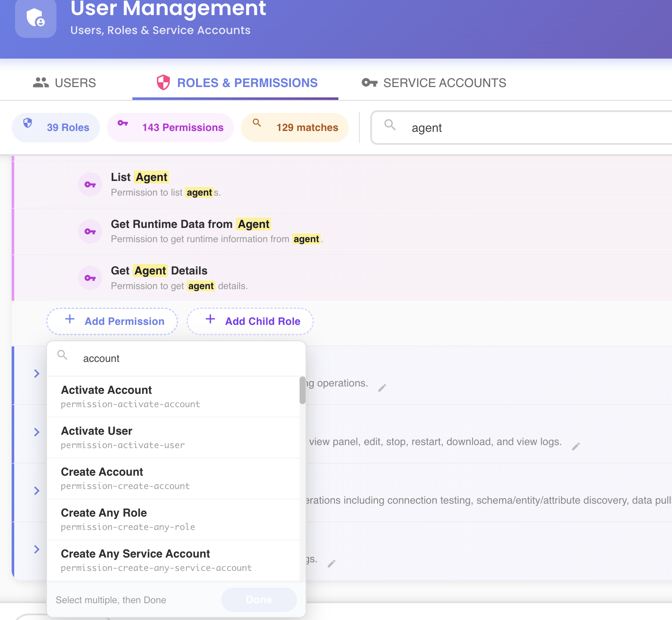The width and height of the screenshot is (672, 620).
Task: Click the pencil edit icon after 'gs.'
Action: 331,564
